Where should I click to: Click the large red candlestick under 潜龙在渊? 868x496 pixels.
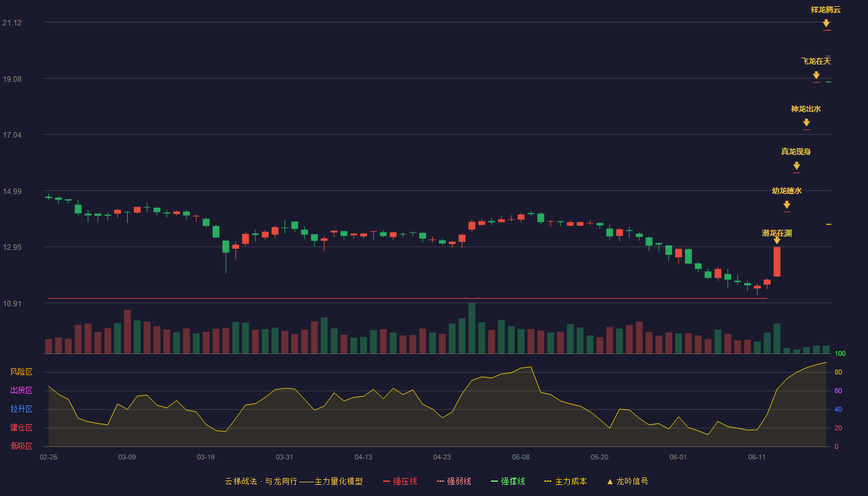pyautogui.click(x=777, y=262)
